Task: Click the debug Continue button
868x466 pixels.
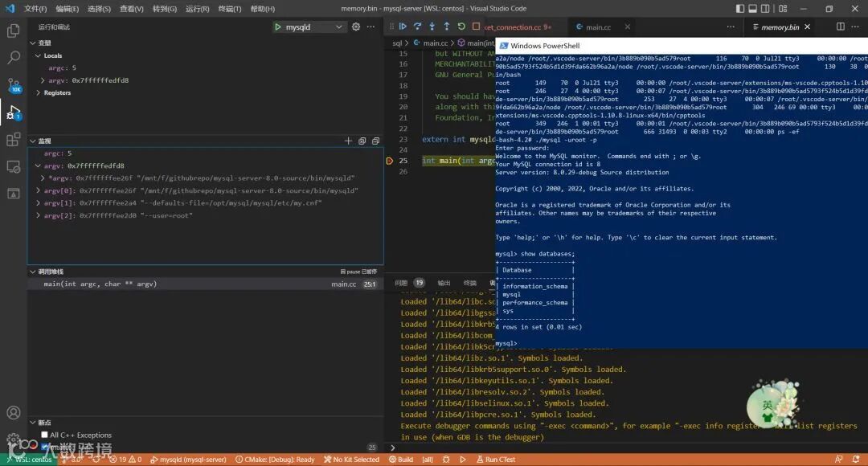Action: point(403,27)
